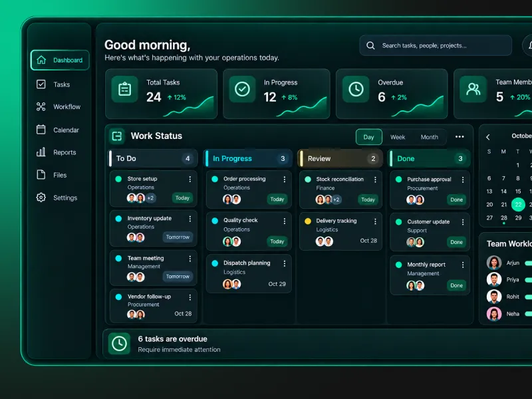Open options menu for Order processing task

285,180
